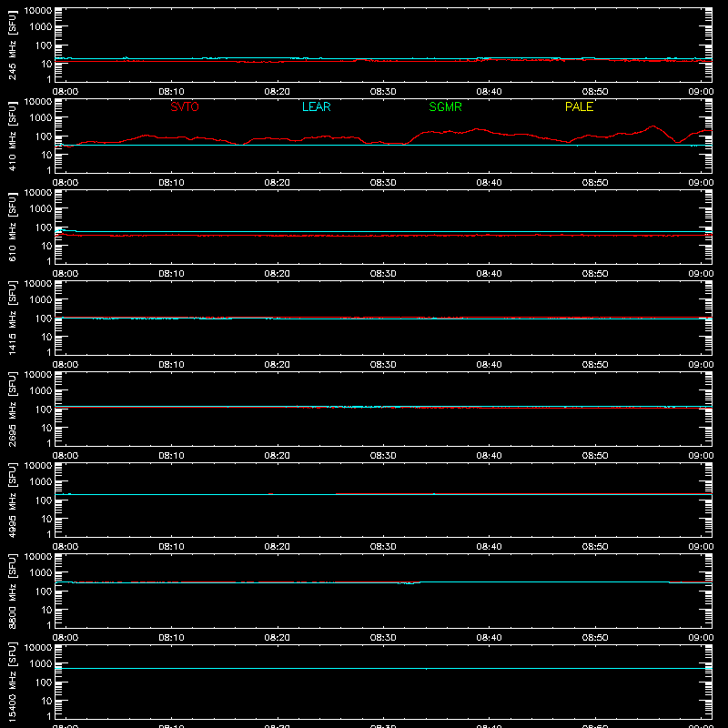Click 08:10 tick label under 610 MHz panel
This screenshot has height=728, width=728.
tap(171, 274)
